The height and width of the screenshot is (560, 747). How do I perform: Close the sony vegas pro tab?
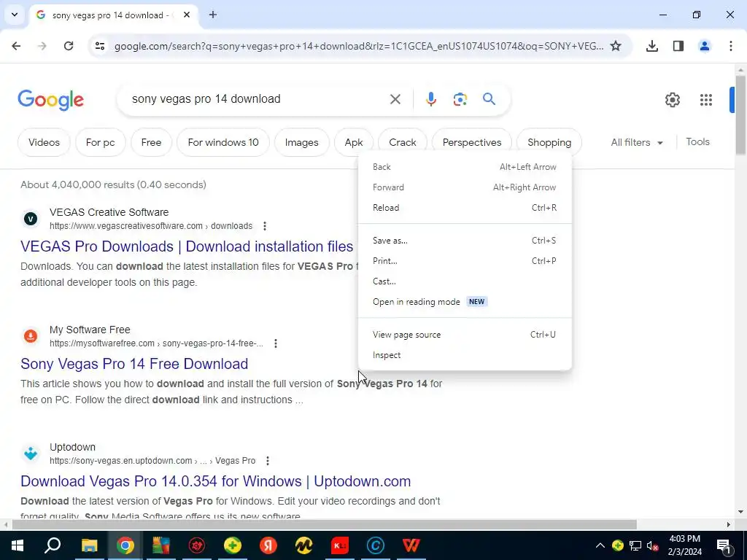(187, 15)
